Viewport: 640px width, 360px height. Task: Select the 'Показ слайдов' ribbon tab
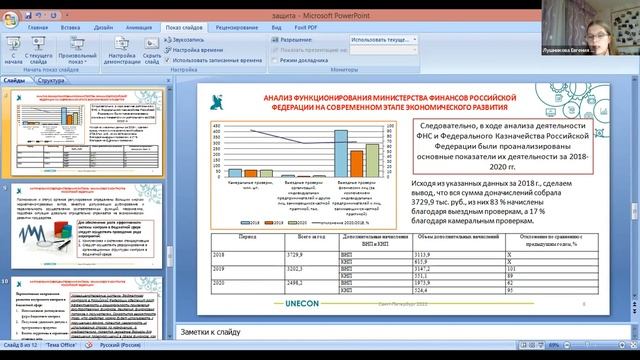pos(184,28)
